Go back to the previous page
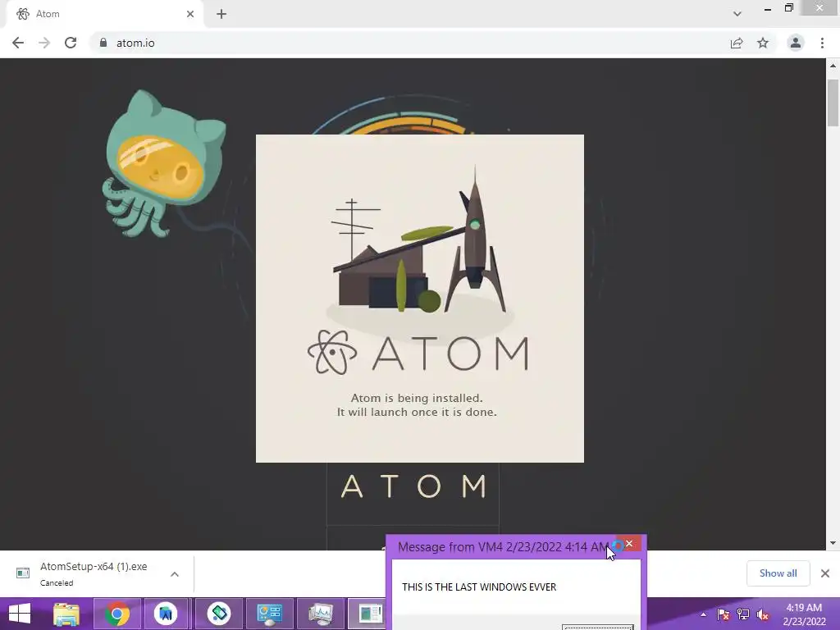Image resolution: width=840 pixels, height=630 pixels. pyautogui.click(x=18, y=43)
